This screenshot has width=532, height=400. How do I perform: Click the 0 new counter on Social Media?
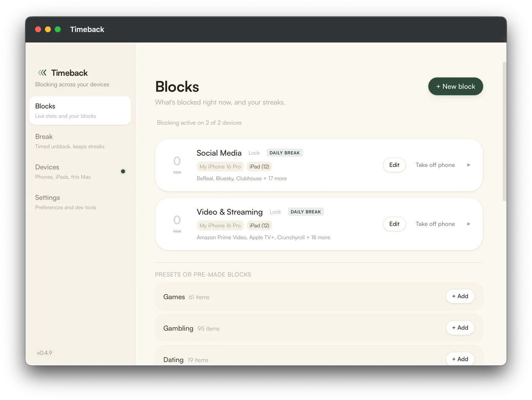pos(177,165)
